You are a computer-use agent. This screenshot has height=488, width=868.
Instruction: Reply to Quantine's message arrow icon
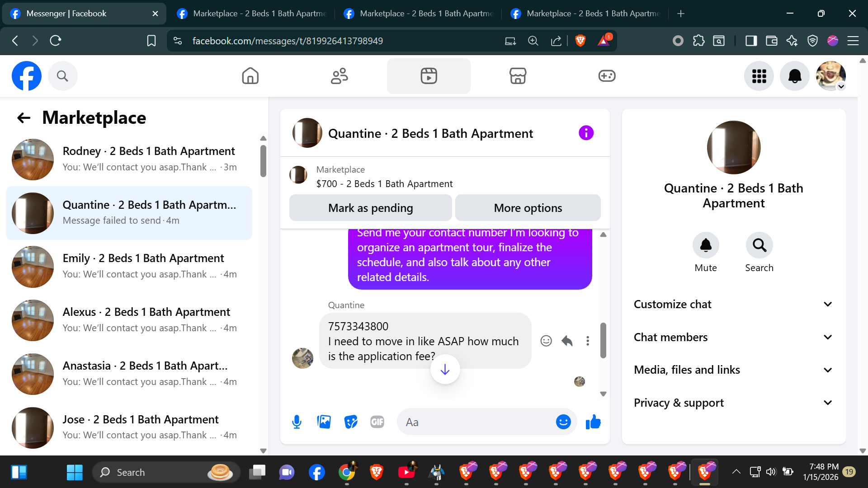coord(567,341)
